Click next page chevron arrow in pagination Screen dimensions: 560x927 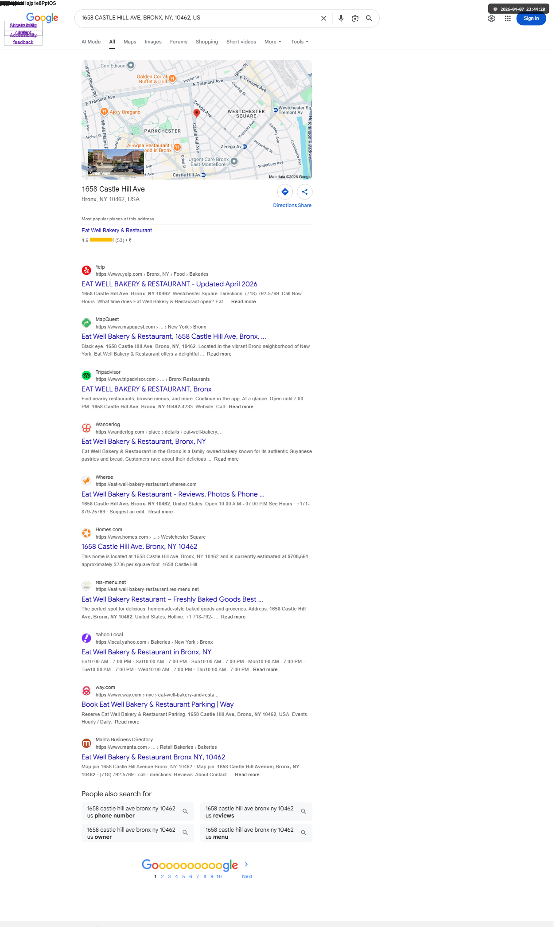point(246,864)
